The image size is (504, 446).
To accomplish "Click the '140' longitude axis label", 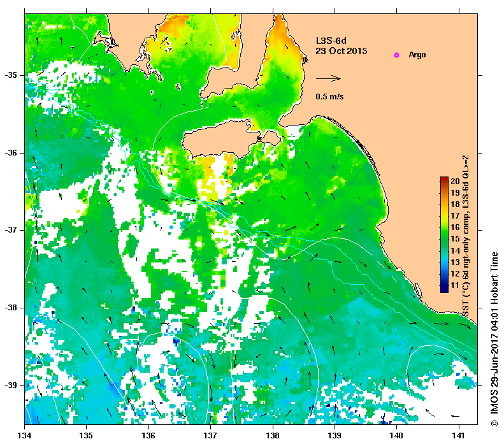I will click(x=397, y=436).
